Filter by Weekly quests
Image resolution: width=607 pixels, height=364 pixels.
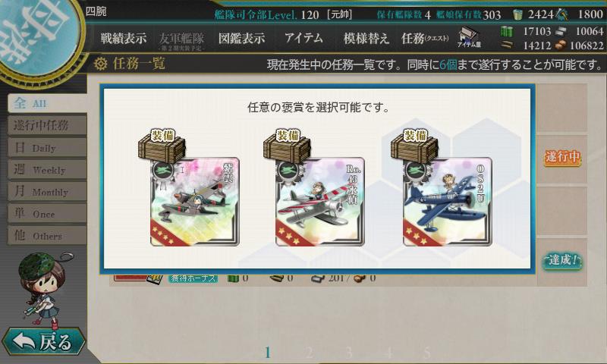click(x=47, y=169)
